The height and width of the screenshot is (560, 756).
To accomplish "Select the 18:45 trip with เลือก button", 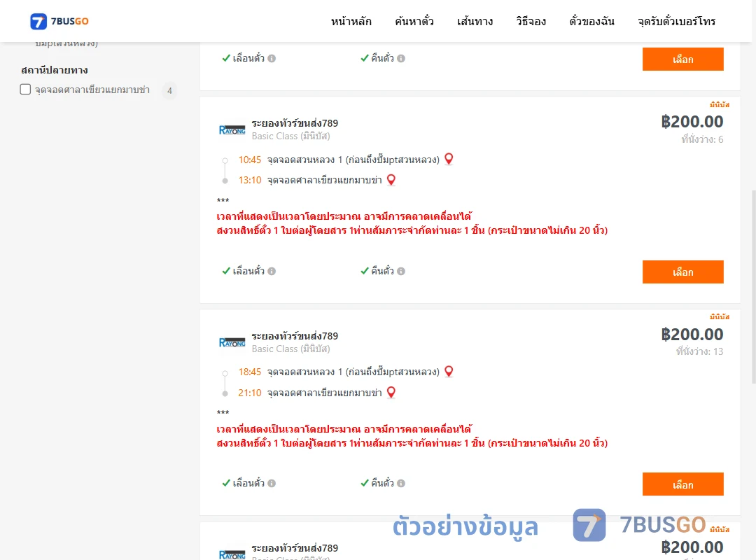I will pos(682,484).
